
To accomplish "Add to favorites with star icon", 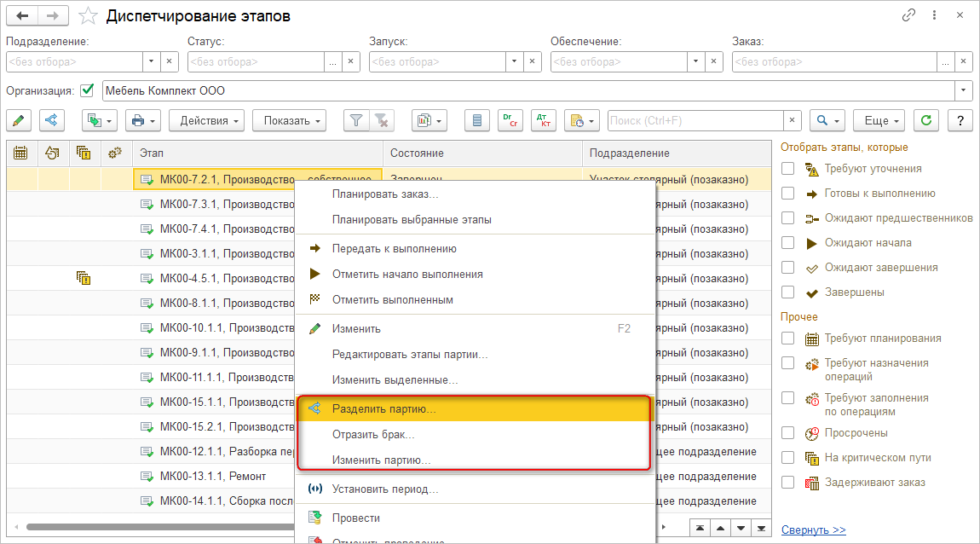I will pos(87,16).
